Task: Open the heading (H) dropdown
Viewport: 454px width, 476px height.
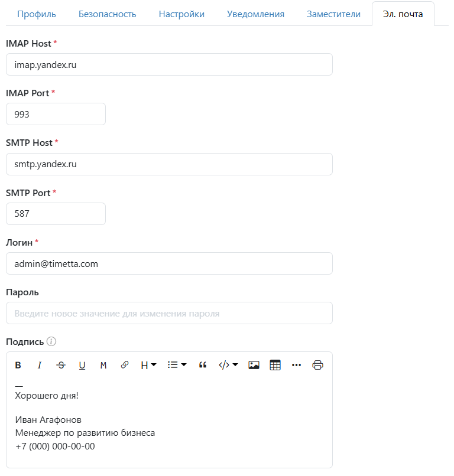Action: (x=148, y=365)
